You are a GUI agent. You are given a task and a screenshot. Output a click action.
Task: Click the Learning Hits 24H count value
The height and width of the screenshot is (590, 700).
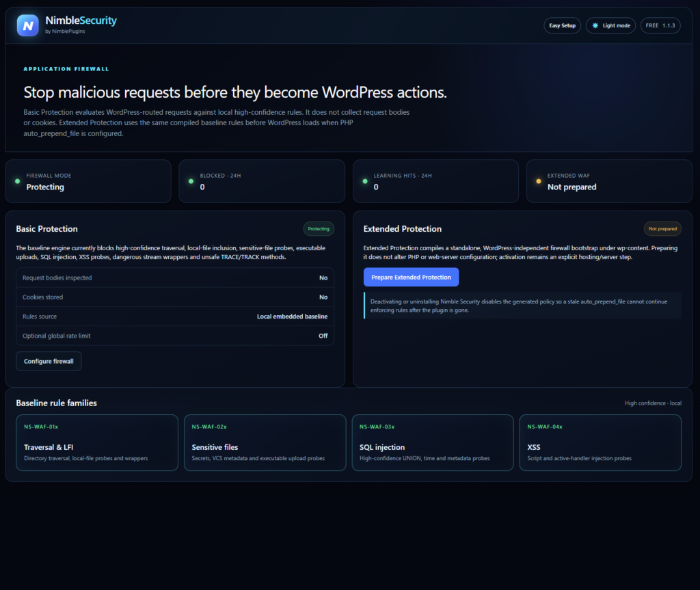coord(376,187)
